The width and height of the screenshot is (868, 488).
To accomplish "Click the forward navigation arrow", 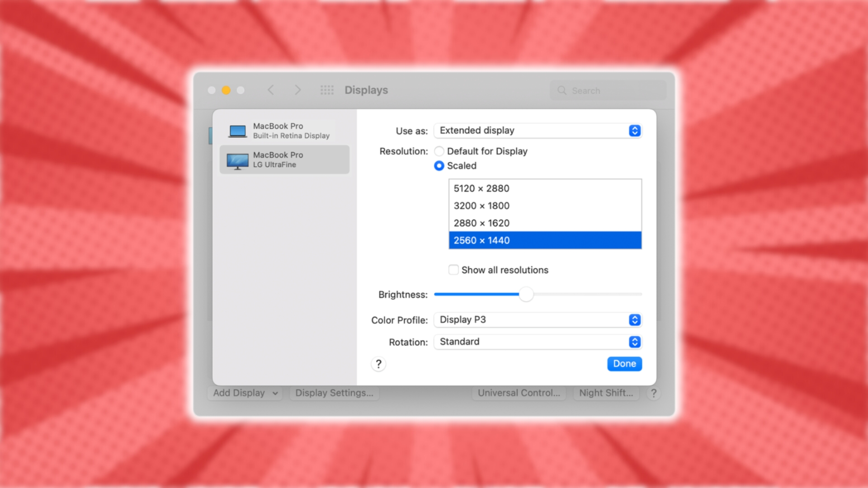I will coord(297,89).
